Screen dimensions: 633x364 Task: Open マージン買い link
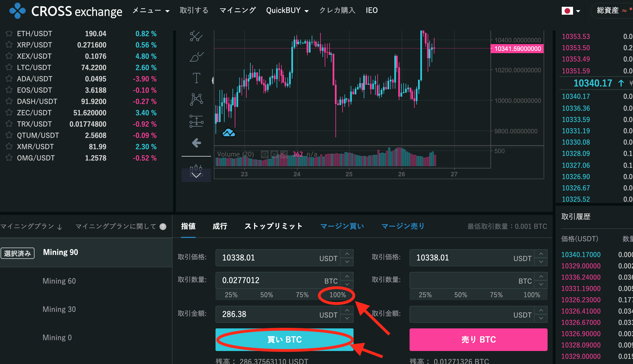[x=342, y=226]
